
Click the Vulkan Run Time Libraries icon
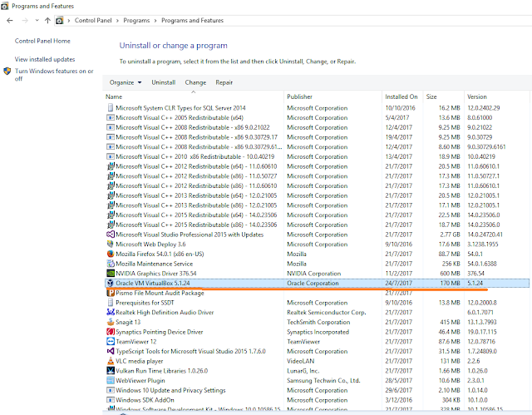pyautogui.click(x=111, y=371)
